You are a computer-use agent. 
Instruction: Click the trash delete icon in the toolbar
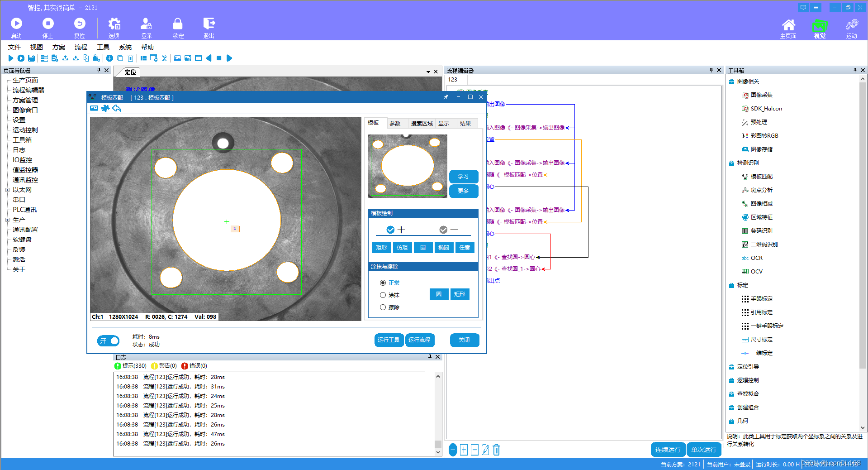(x=130, y=58)
